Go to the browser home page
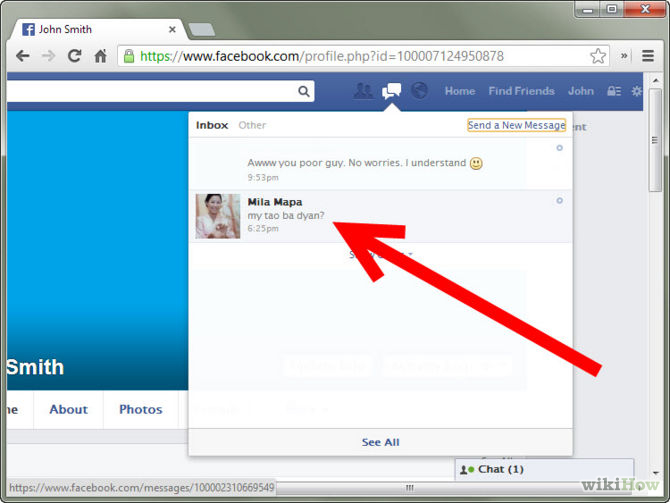Screen dimensions: 670x503 click(100, 56)
